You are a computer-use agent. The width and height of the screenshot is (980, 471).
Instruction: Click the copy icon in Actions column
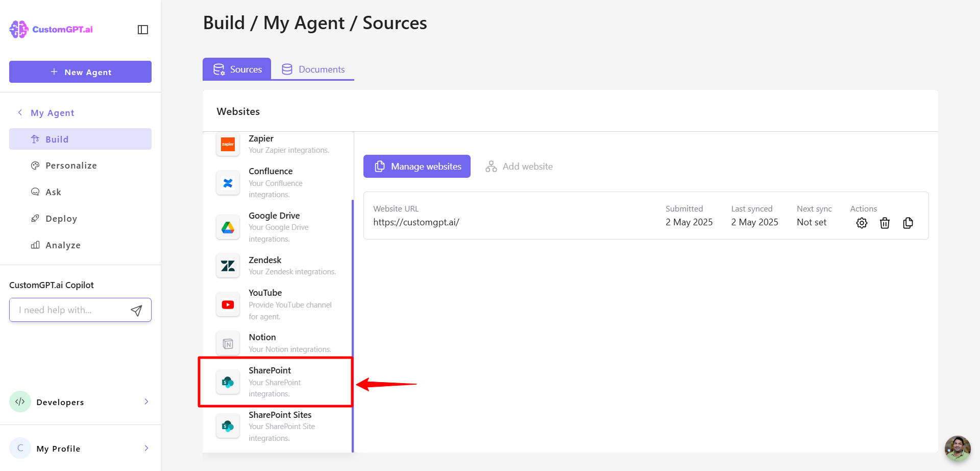tap(908, 223)
